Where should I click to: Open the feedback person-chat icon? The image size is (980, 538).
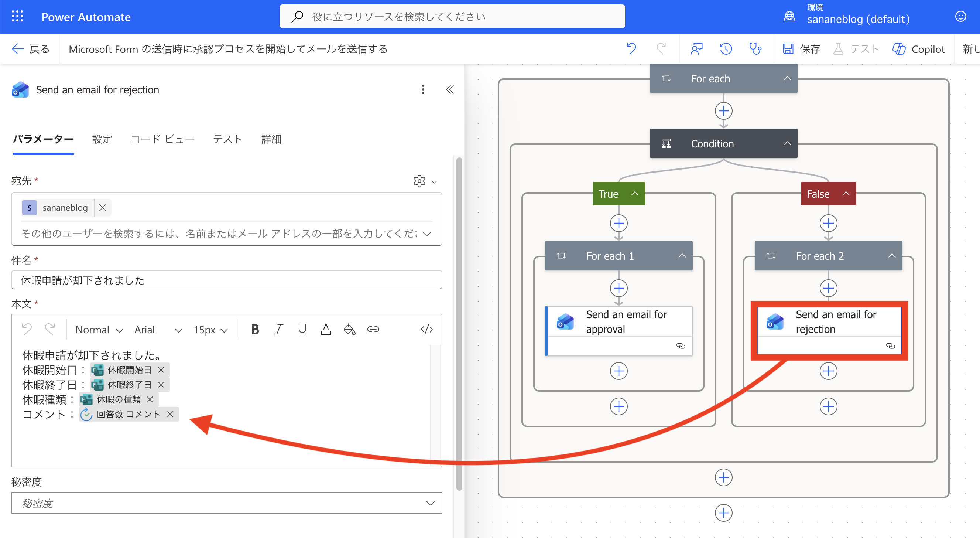pyautogui.click(x=696, y=49)
